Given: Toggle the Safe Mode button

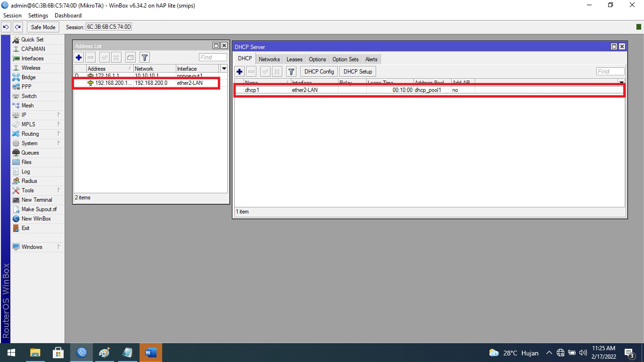Looking at the screenshot, I should (x=43, y=27).
